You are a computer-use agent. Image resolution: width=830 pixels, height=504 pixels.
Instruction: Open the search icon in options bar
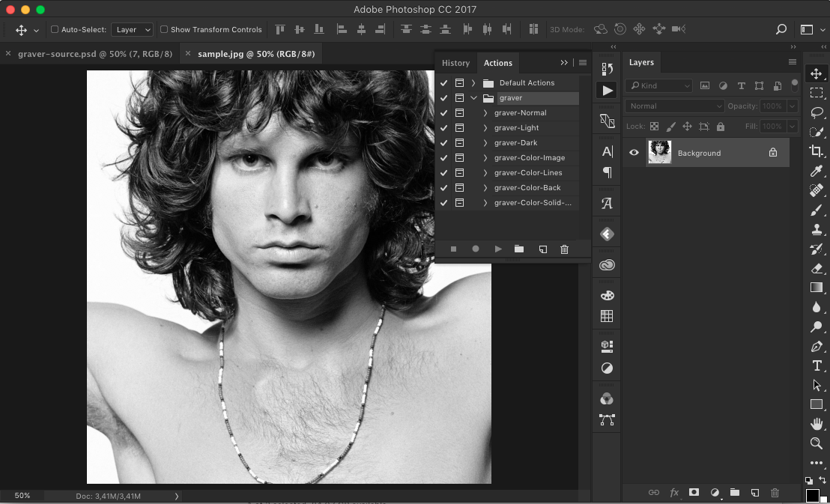click(781, 29)
